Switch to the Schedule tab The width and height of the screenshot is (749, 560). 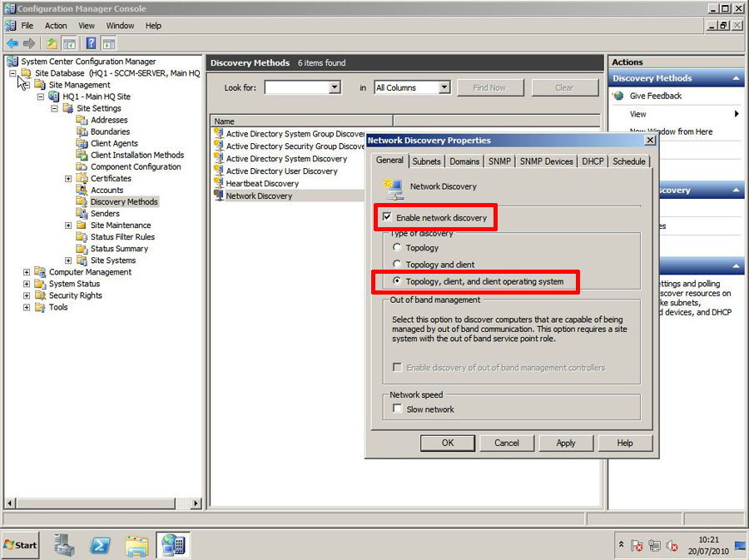[x=629, y=161]
